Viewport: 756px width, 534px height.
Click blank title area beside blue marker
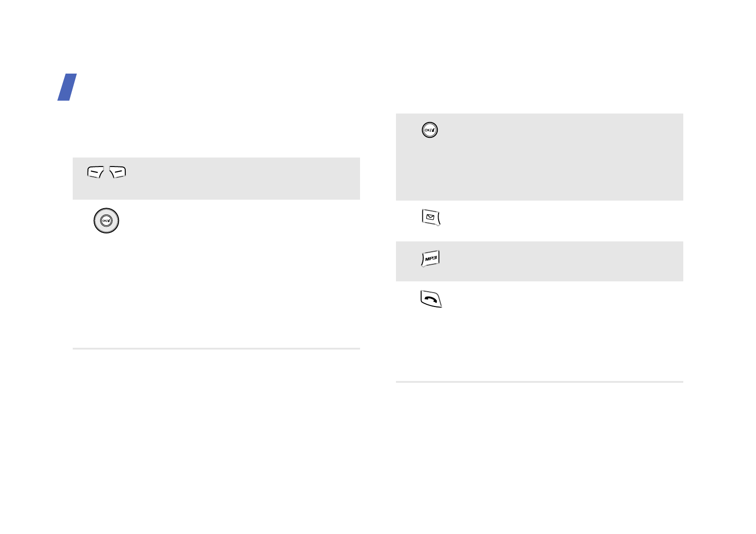224,87
